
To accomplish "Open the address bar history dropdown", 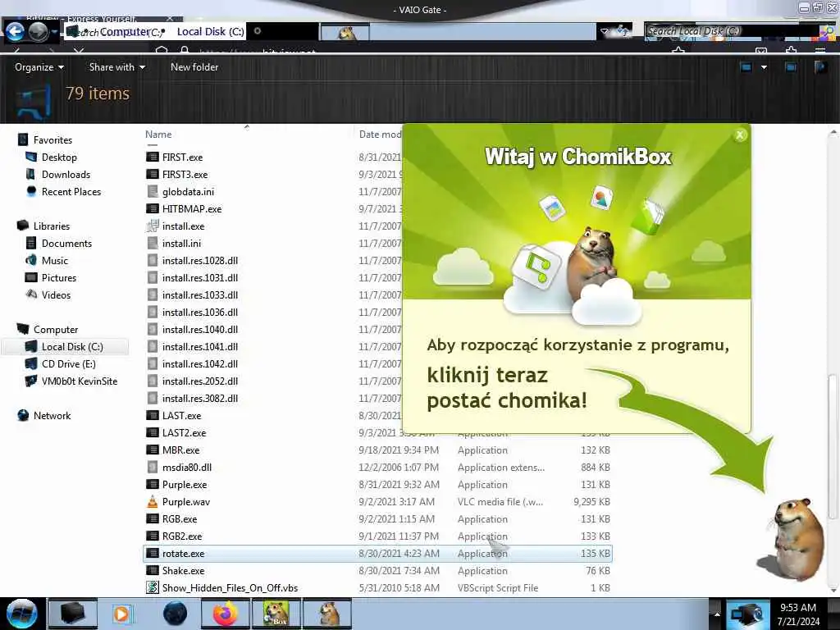I will tap(605, 32).
